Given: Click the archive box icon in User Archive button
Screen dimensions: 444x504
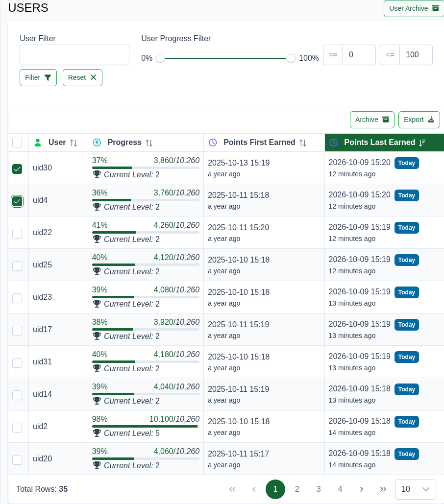Looking at the screenshot, I should [435, 8].
